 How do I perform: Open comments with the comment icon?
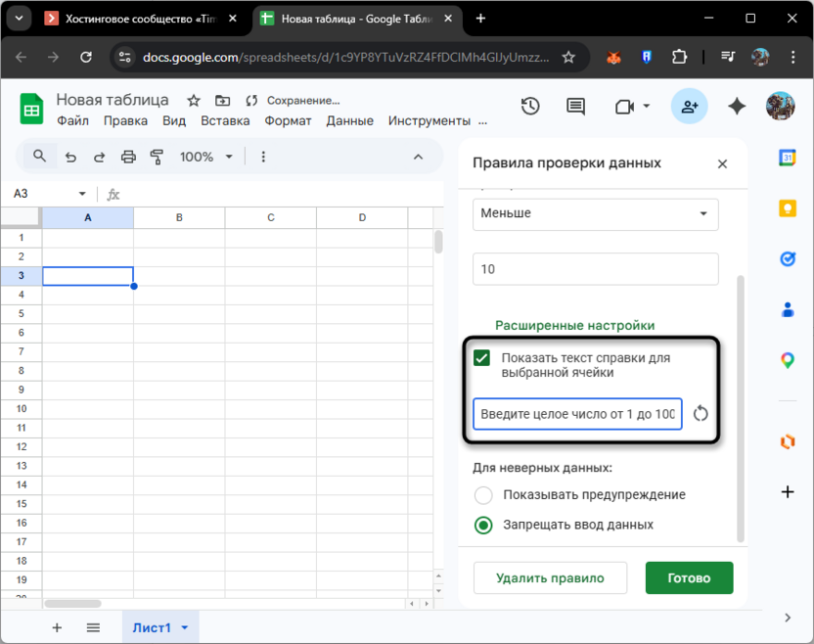574,106
